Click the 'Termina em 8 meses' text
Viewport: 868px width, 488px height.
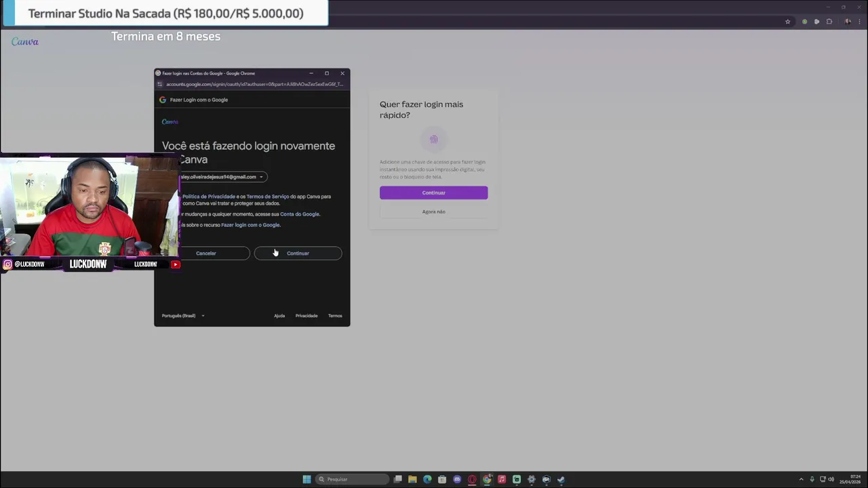pyautogui.click(x=165, y=37)
